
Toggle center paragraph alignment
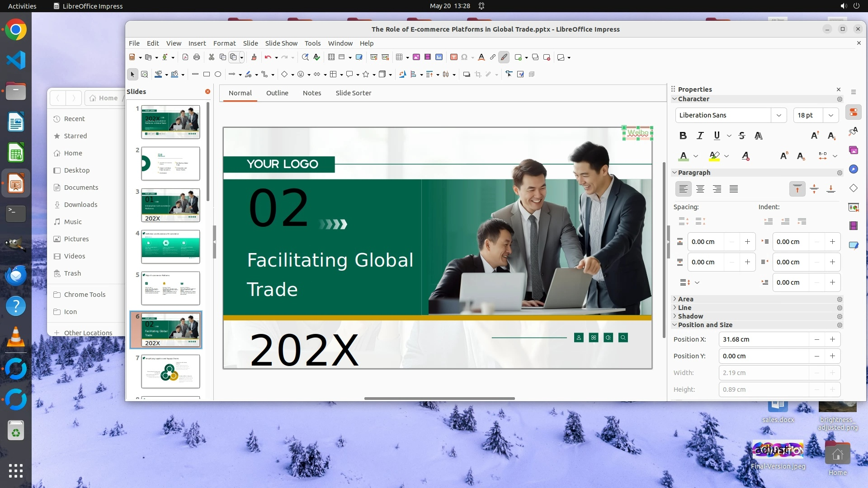click(x=700, y=189)
